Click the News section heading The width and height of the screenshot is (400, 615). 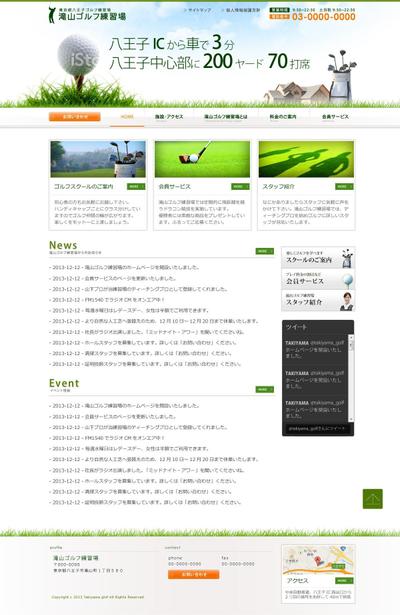click(x=63, y=245)
